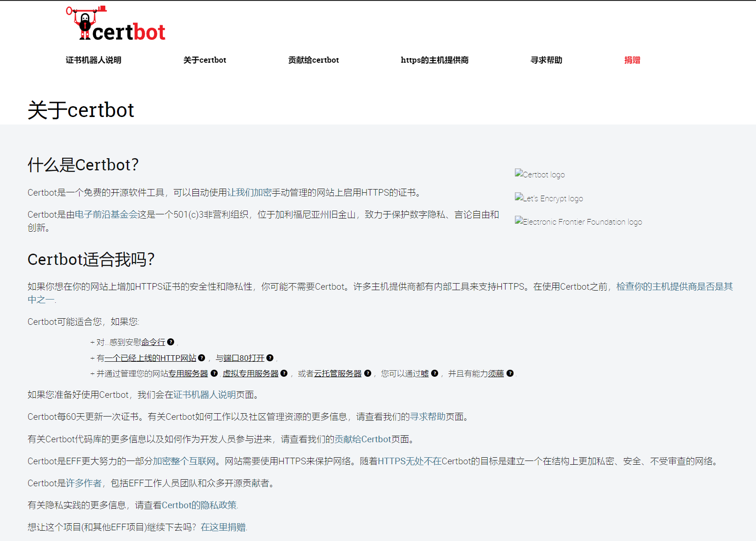Image resolution: width=756 pixels, height=541 pixels.
Task: Open help icon next to 端口80打开
Action: (270, 358)
